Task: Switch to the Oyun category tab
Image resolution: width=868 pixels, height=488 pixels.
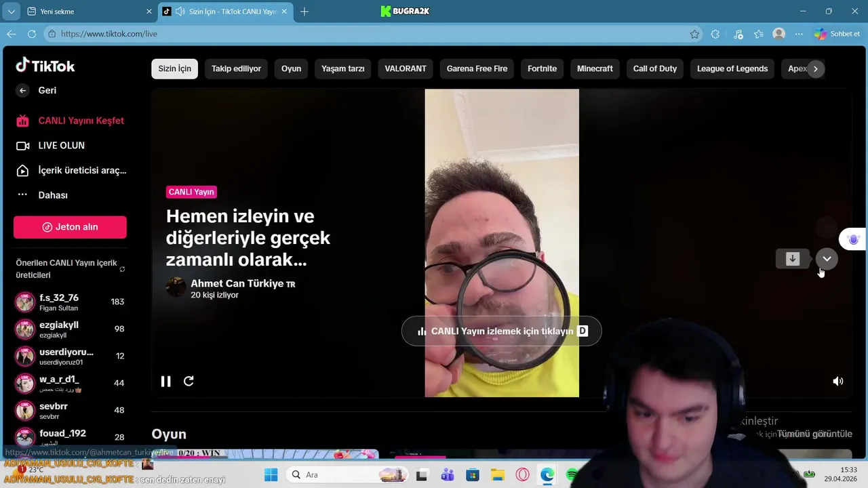Action: (x=291, y=68)
